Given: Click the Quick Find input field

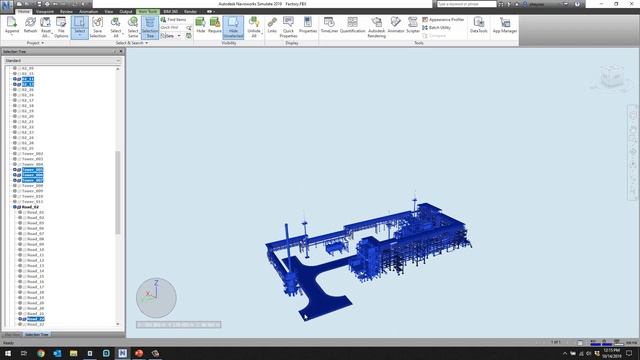Looking at the screenshot, I should coord(173,28).
